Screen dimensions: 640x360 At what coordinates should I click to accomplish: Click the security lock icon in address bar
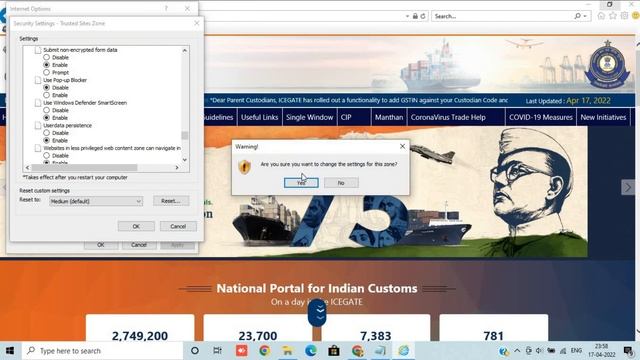(x=415, y=16)
